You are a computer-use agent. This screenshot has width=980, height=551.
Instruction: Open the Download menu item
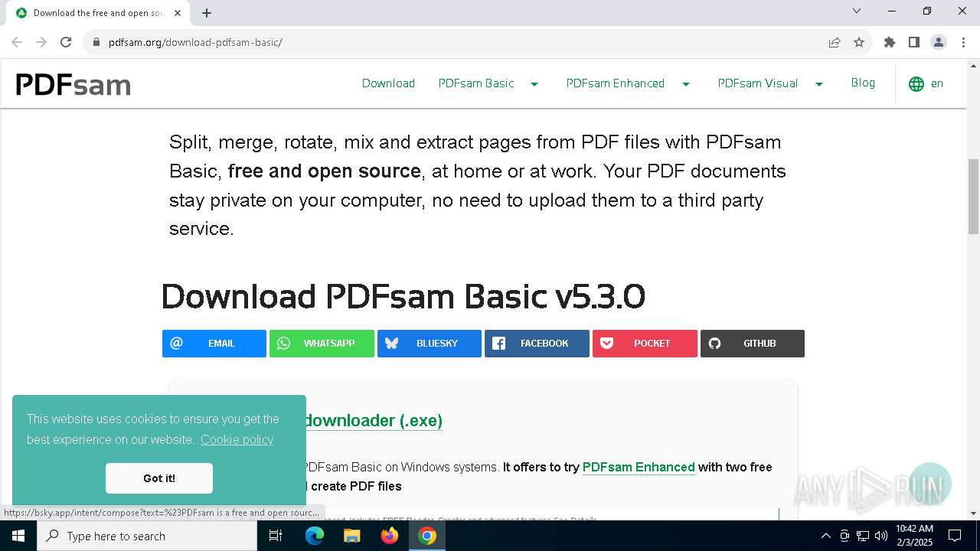point(388,83)
